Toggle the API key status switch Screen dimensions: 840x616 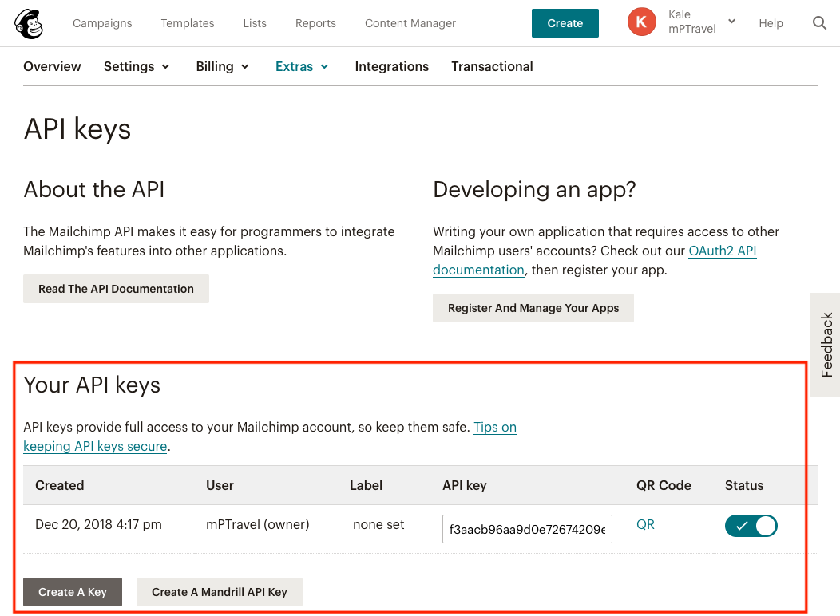(x=751, y=526)
